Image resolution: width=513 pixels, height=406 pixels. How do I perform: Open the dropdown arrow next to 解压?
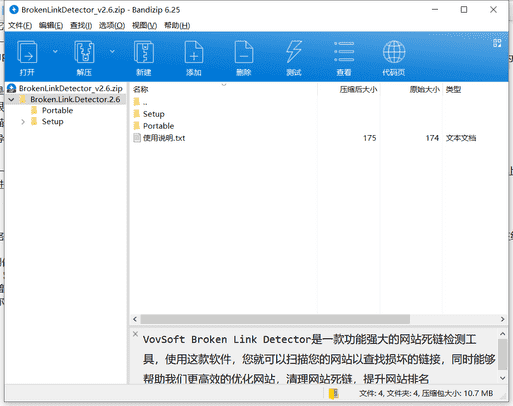[112, 51]
